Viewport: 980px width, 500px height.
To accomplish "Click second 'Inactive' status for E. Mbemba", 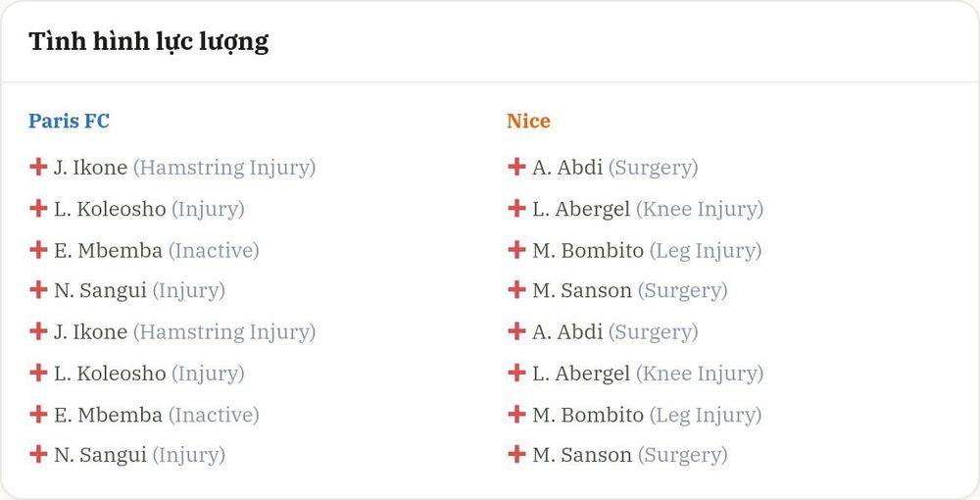I will pyautogui.click(x=214, y=415).
